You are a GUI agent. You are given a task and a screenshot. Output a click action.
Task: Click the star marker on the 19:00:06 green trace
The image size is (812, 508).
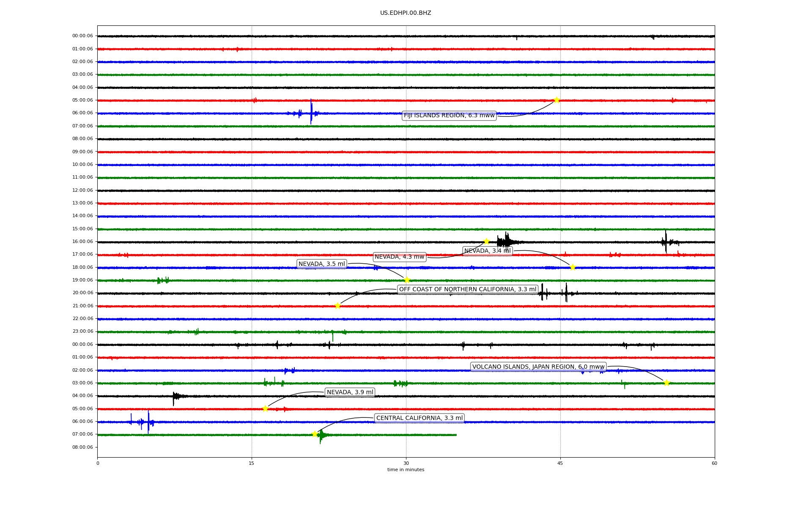[407, 280]
